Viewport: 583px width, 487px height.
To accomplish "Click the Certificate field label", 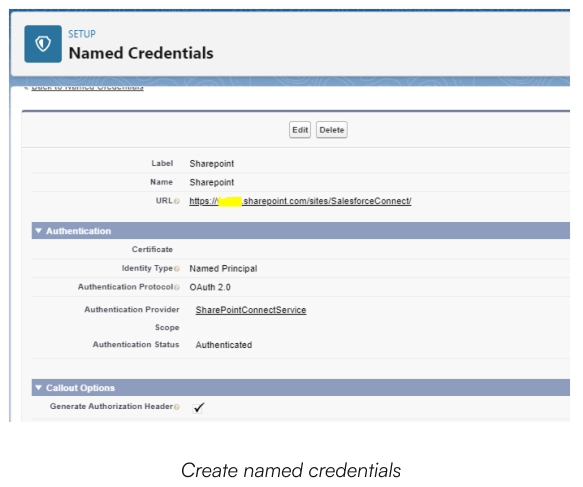I will (152, 249).
